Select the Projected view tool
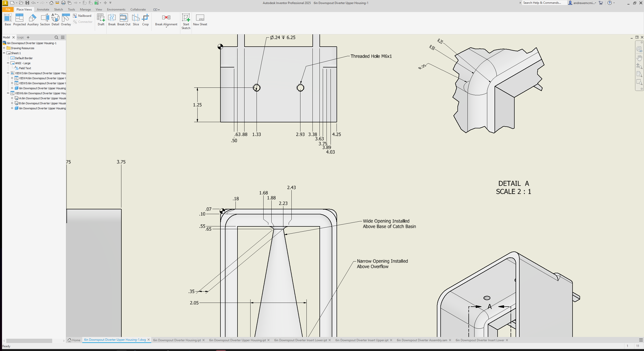Viewport: 644px width, 351px height. pyautogui.click(x=19, y=20)
